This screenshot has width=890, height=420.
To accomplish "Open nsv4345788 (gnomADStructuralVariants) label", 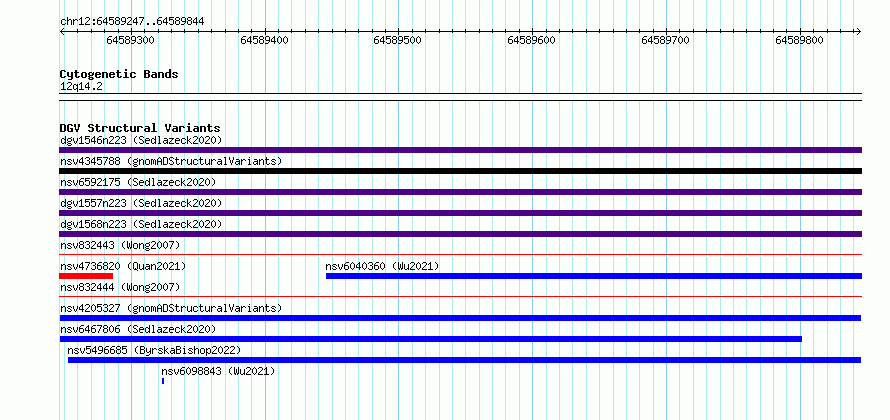I will (171, 161).
